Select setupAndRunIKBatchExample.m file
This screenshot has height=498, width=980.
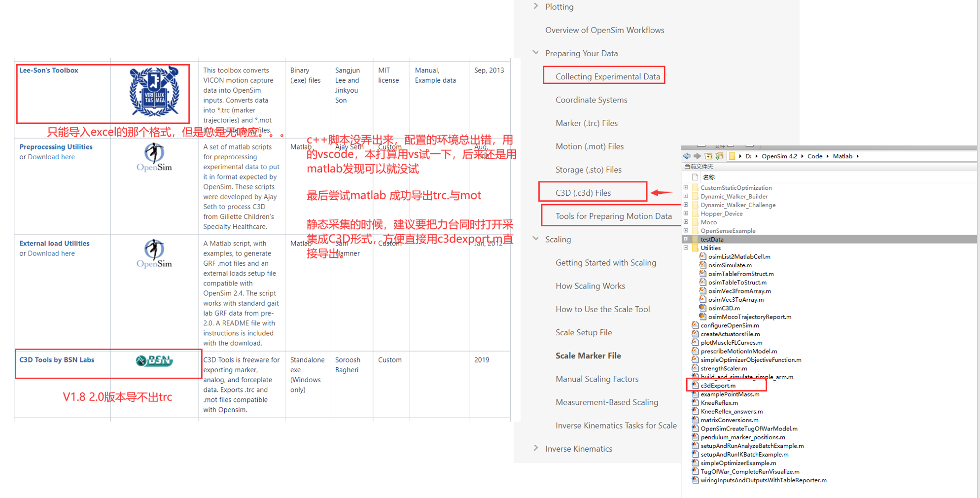coord(744,454)
